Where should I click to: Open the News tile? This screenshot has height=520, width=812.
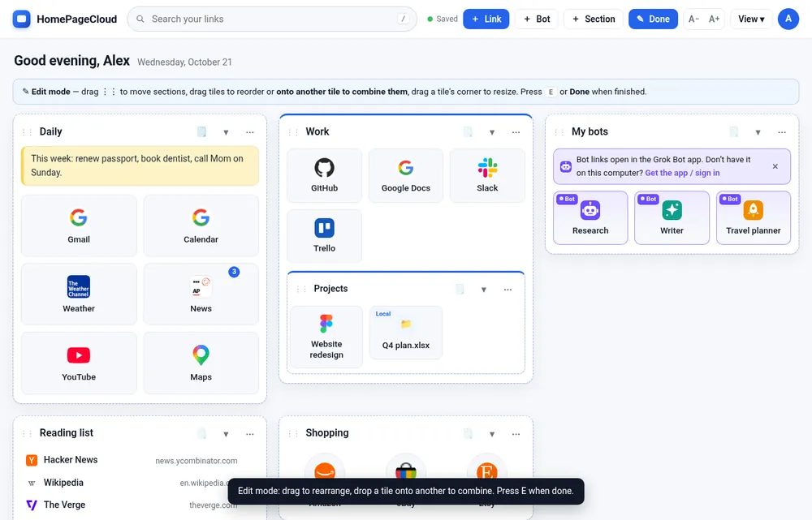tap(201, 294)
